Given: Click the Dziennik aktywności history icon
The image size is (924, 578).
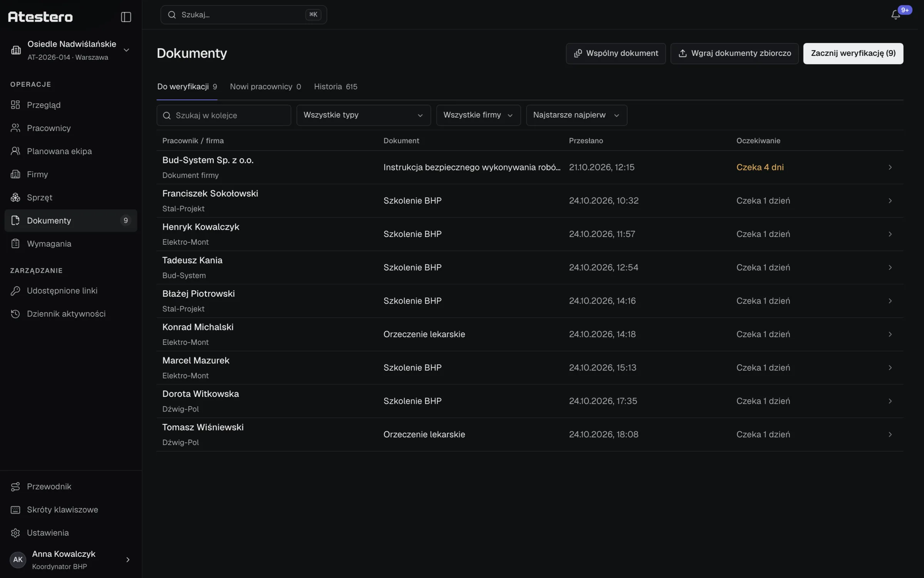Looking at the screenshot, I should (15, 314).
